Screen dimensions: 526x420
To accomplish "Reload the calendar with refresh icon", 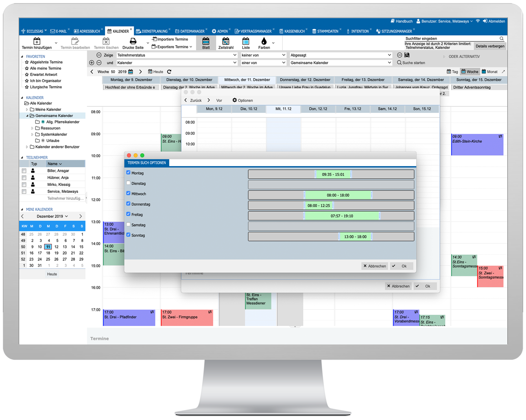I will 169,72.
